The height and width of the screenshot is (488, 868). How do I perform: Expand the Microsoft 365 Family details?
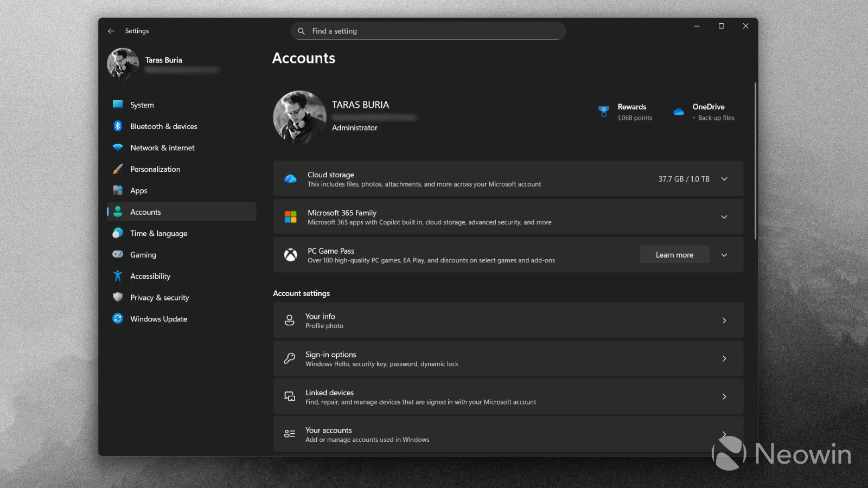coord(724,217)
